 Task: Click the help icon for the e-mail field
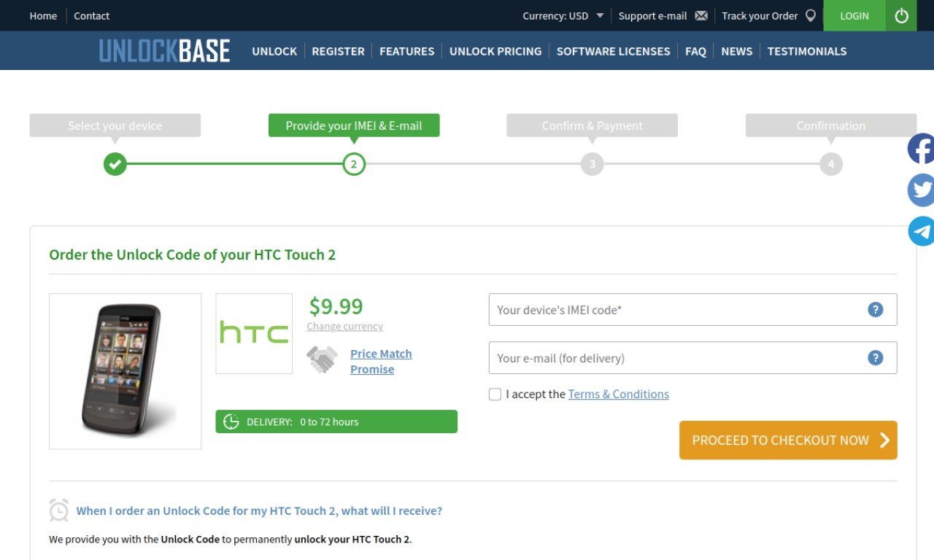[876, 357]
